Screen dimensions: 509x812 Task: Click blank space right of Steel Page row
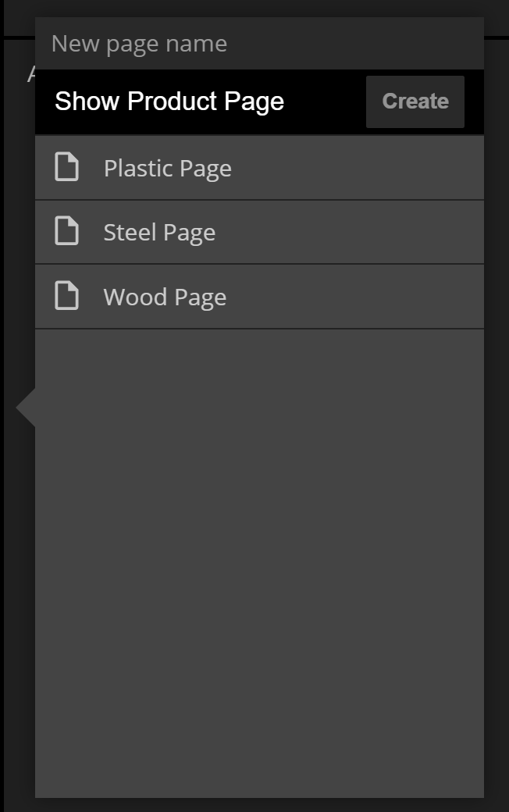tap(359, 232)
